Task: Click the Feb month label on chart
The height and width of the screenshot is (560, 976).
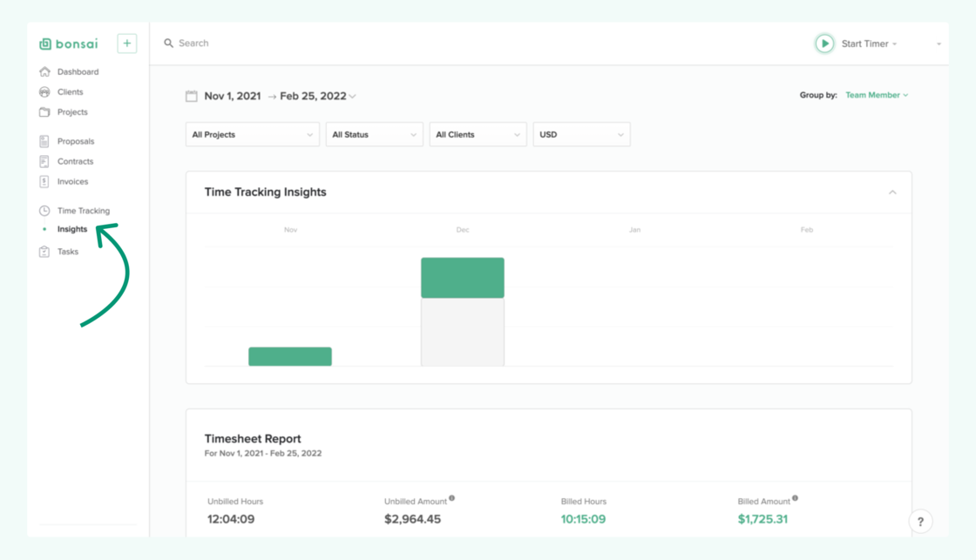Action: pyautogui.click(x=807, y=230)
